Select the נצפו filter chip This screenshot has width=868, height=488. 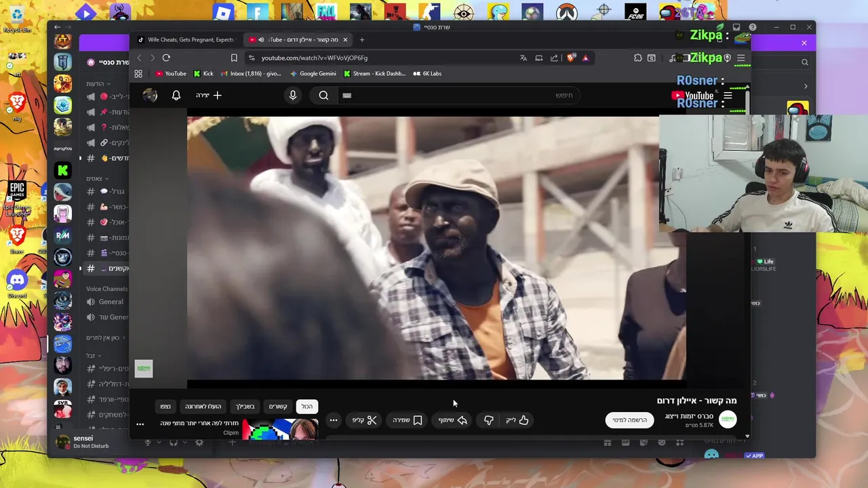coord(165,406)
